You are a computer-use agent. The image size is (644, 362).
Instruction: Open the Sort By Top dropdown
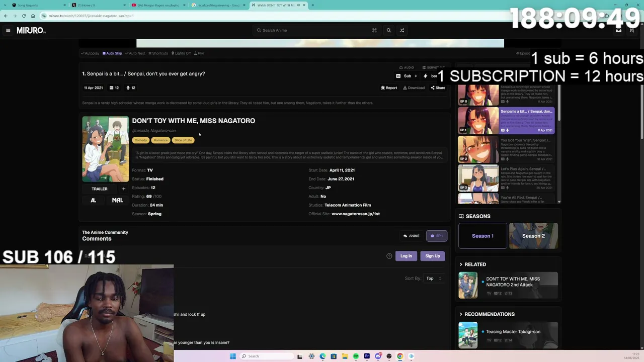433,279
